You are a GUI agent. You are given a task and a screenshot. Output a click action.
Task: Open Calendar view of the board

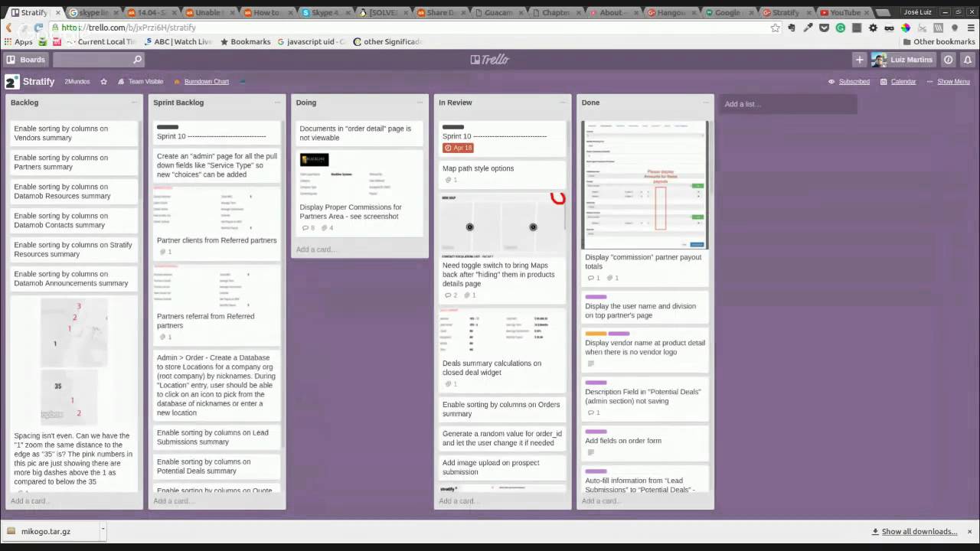click(898, 81)
